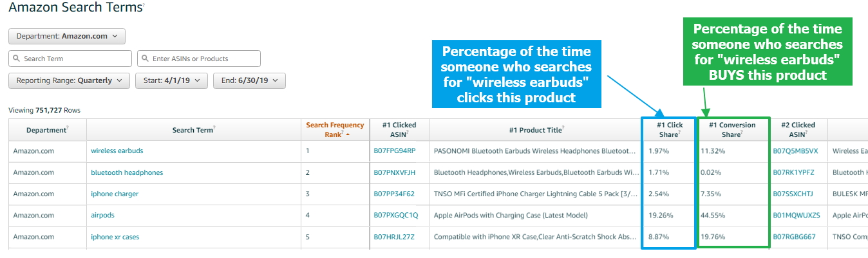The width and height of the screenshot is (868, 258).
Task: Open the airpods search term link
Action: coord(102,216)
